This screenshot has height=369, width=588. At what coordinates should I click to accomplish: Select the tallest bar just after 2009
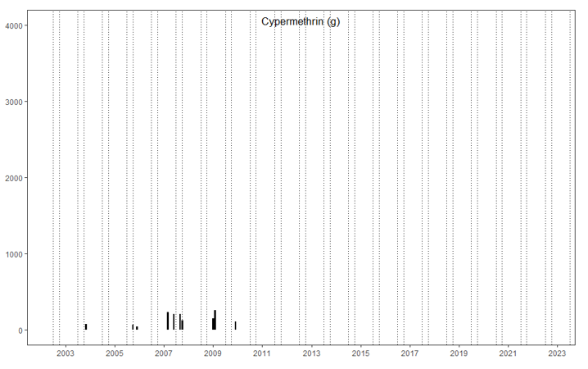(x=215, y=320)
